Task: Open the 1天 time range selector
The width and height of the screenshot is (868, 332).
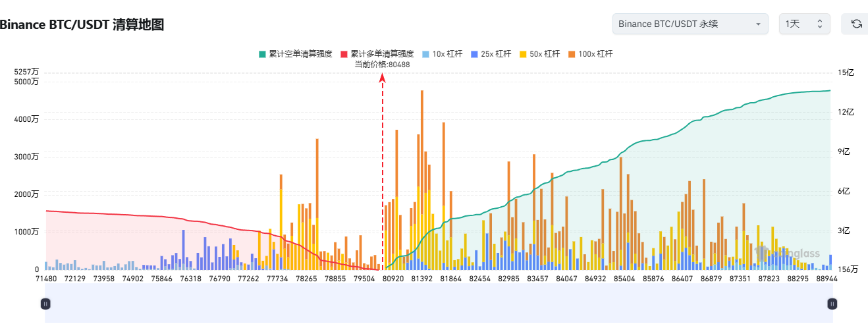Action: (804, 24)
